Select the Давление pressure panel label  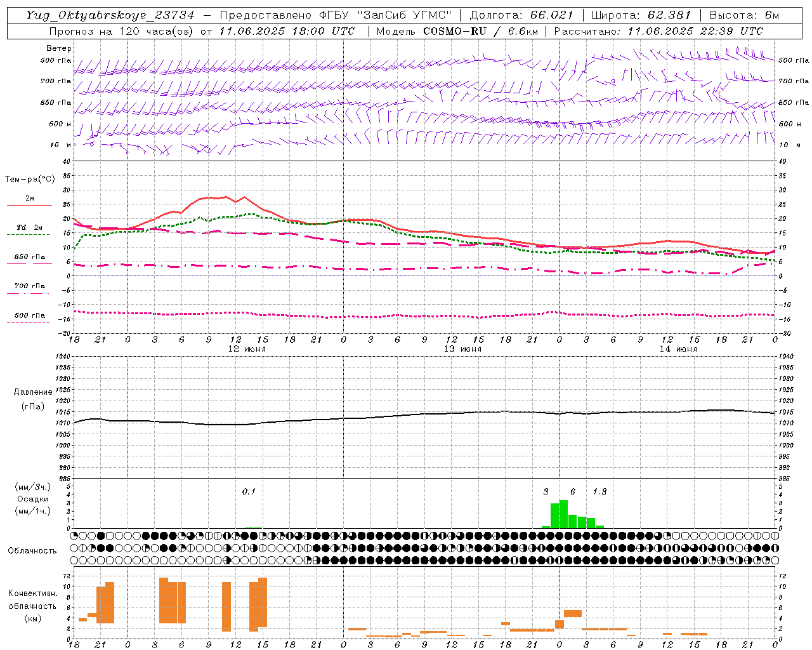33,392
